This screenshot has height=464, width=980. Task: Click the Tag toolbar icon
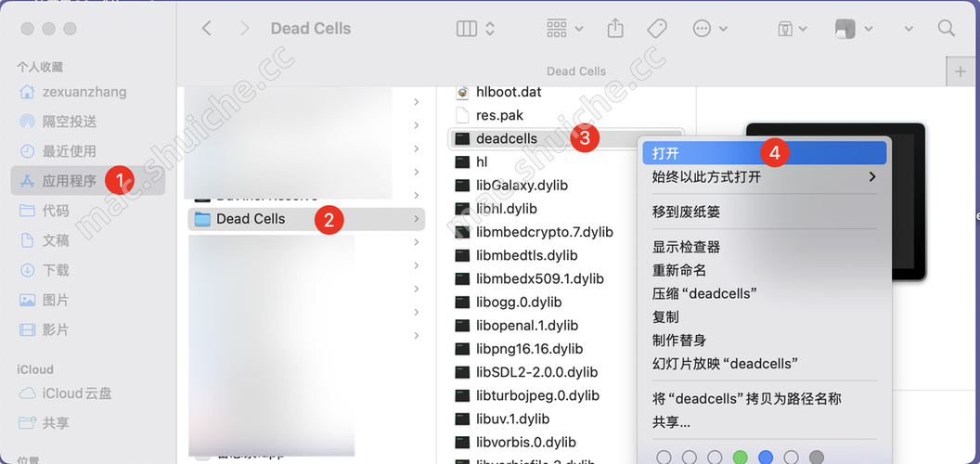click(x=656, y=28)
